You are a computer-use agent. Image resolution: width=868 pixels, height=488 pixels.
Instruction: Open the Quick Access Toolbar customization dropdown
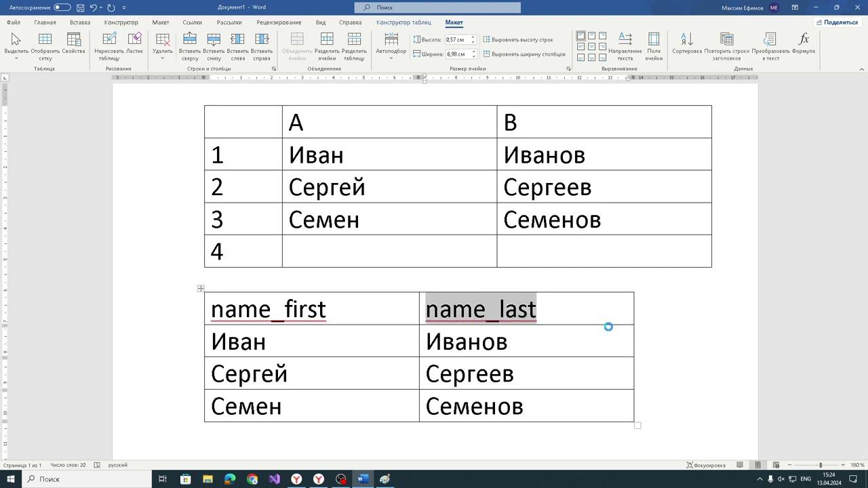click(x=124, y=7)
